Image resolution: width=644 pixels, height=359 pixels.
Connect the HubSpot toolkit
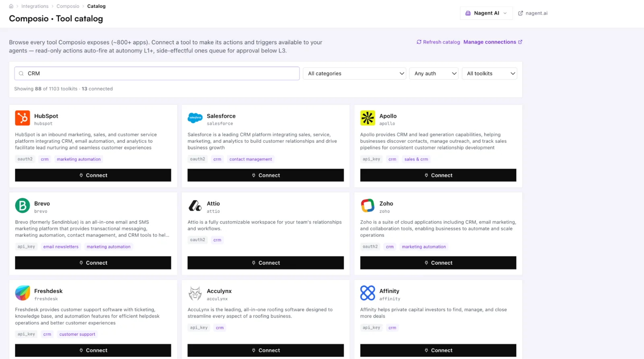tap(93, 175)
